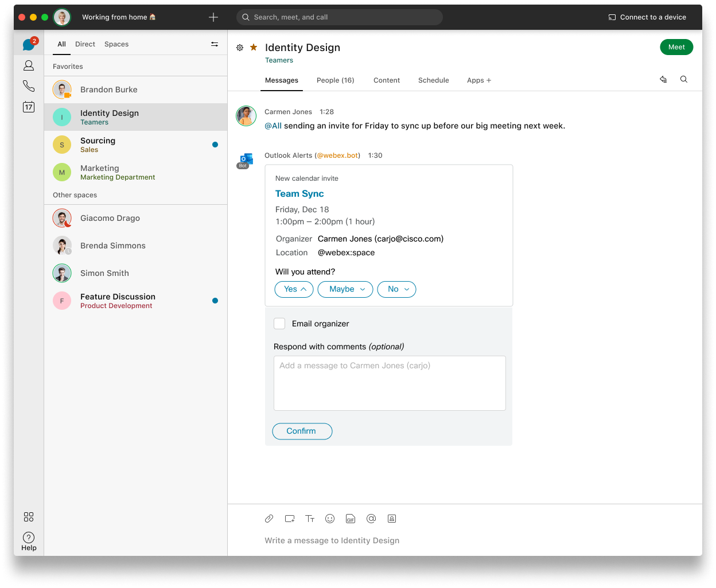Expand the Maybe response dropdown
Screen dimensions: 716x588
coord(345,289)
